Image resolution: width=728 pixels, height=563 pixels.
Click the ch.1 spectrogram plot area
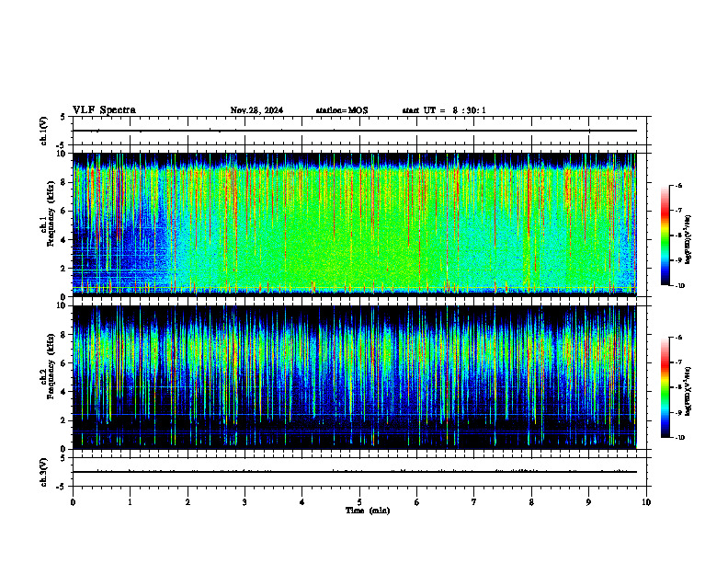355,224
